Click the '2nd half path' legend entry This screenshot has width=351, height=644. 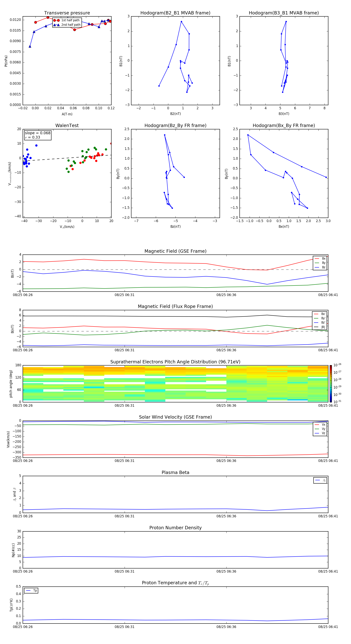tap(67, 25)
